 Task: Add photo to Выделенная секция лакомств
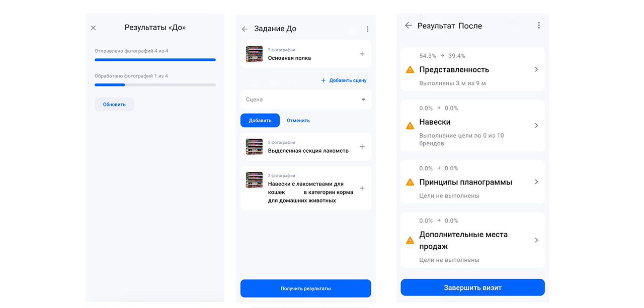362,147
